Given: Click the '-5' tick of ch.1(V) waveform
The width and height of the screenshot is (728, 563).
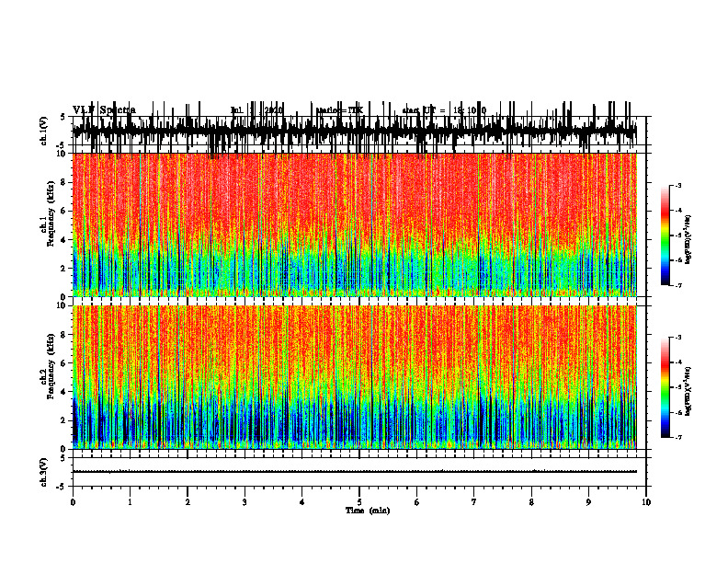Looking at the screenshot, I should pos(62,145).
